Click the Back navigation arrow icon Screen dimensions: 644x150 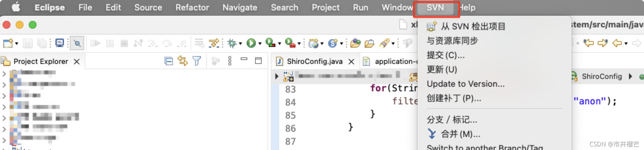pos(617,43)
